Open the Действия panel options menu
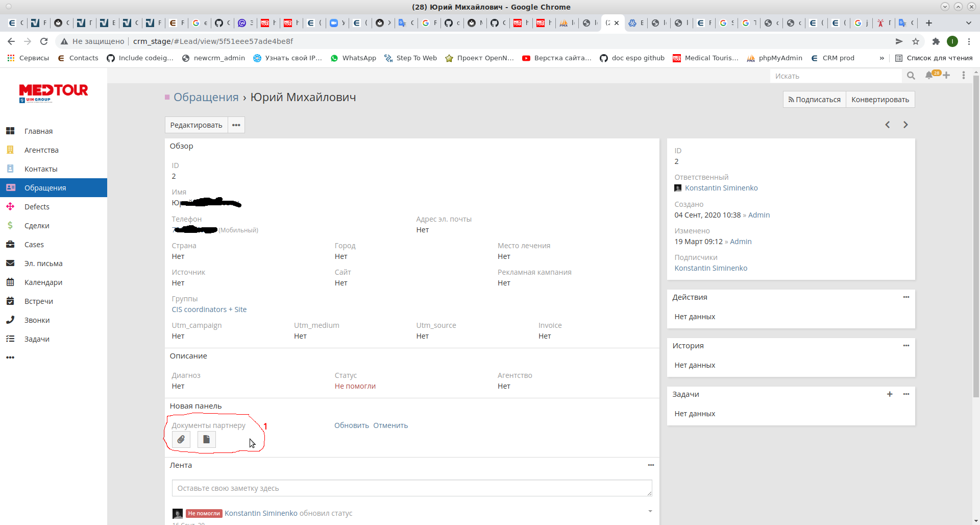 coord(906,297)
